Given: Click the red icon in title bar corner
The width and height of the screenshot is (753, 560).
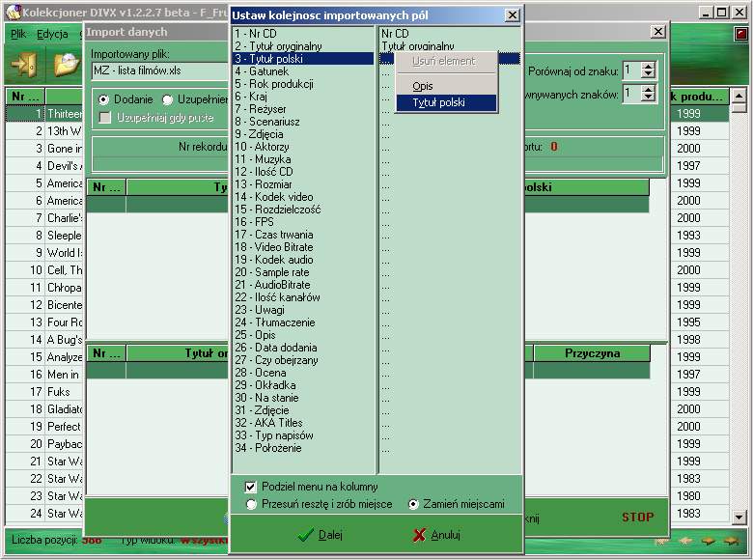Looking at the screenshot, I should click(x=741, y=34).
